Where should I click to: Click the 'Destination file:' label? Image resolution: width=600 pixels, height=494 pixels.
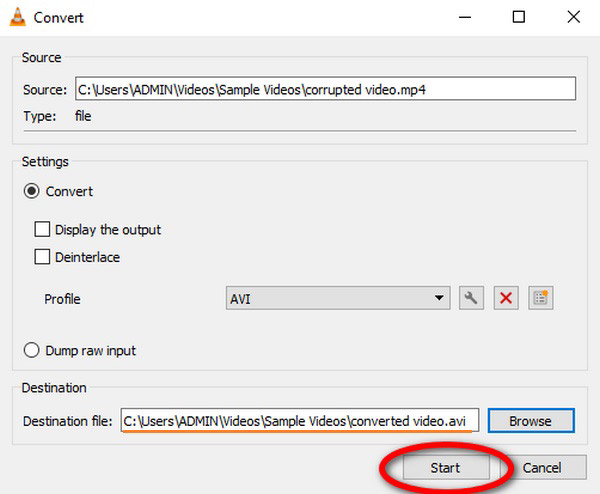[x=68, y=421]
